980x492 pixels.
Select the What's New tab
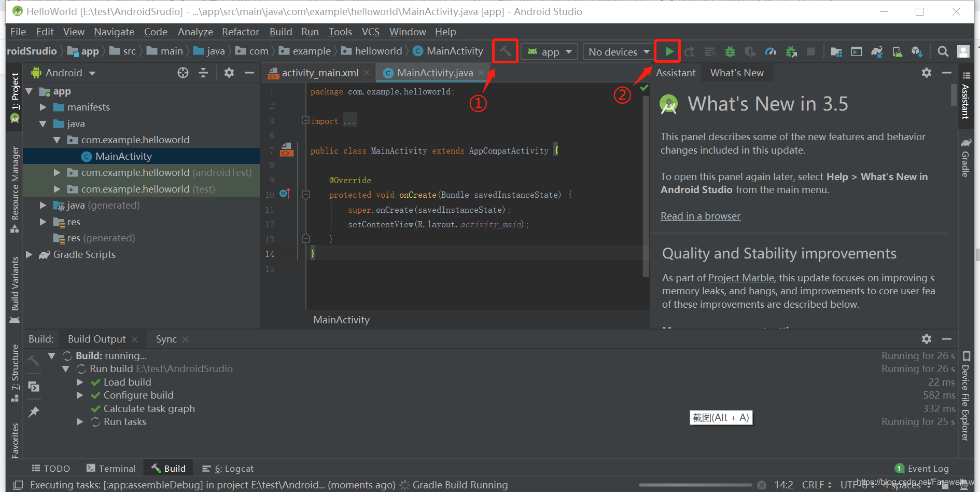click(737, 73)
